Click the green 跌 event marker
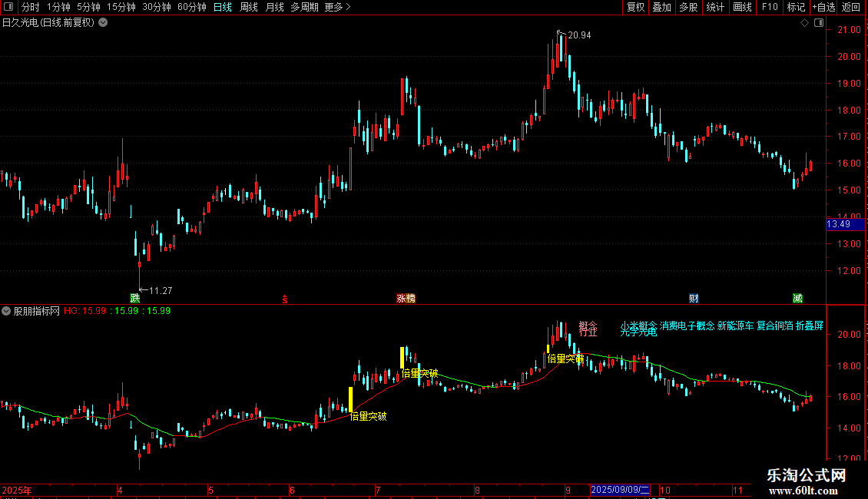The height and width of the screenshot is (499, 868). point(135,298)
